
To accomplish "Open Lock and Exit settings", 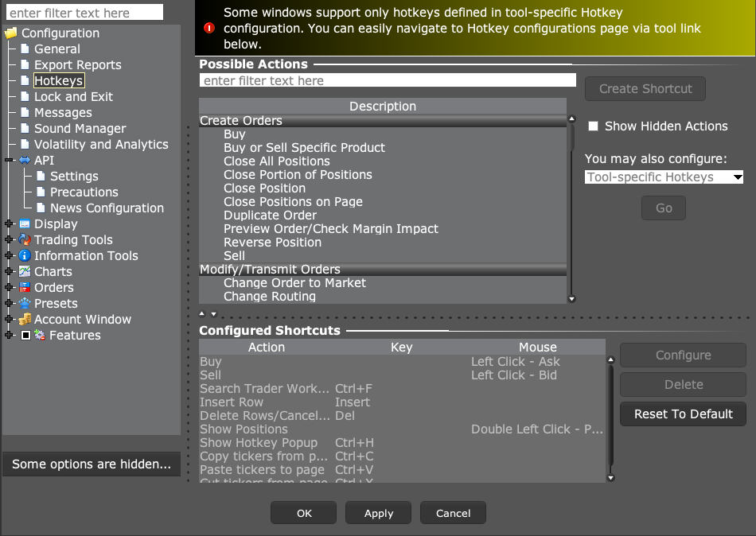I will coord(73,96).
